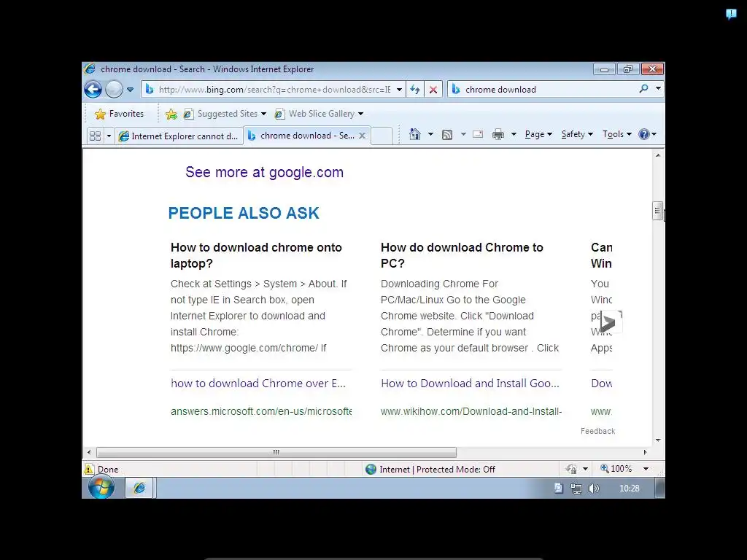Open the Page menu
This screenshot has height=560, width=747.
coord(538,134)
